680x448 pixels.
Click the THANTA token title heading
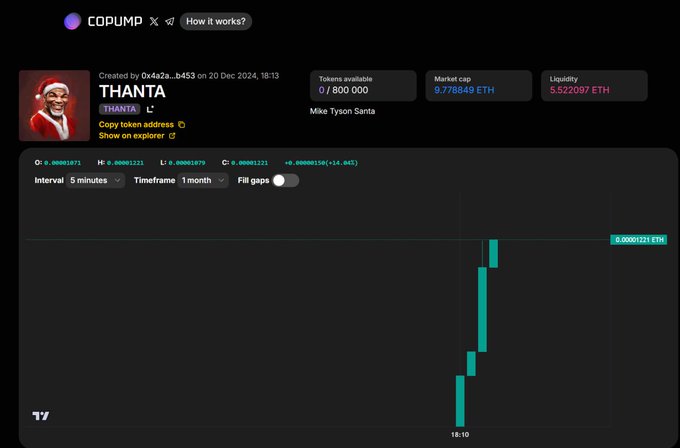(132, 92)
